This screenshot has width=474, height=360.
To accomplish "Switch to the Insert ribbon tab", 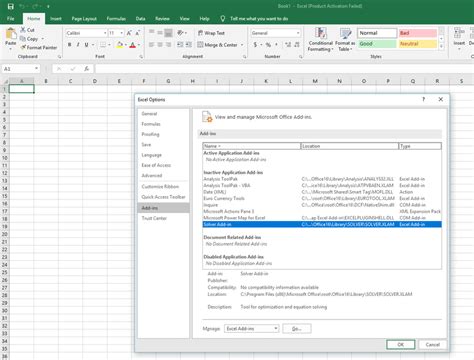I will [56, 19].
